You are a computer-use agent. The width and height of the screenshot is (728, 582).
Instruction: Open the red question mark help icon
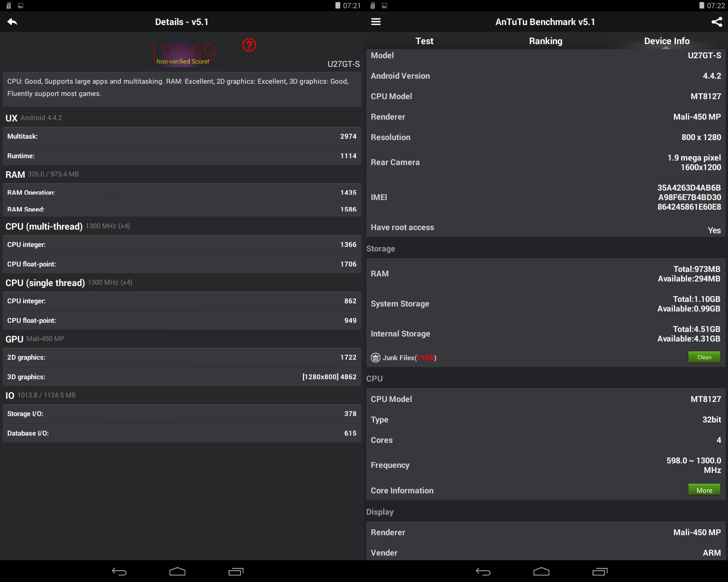[x=249, y=45]
